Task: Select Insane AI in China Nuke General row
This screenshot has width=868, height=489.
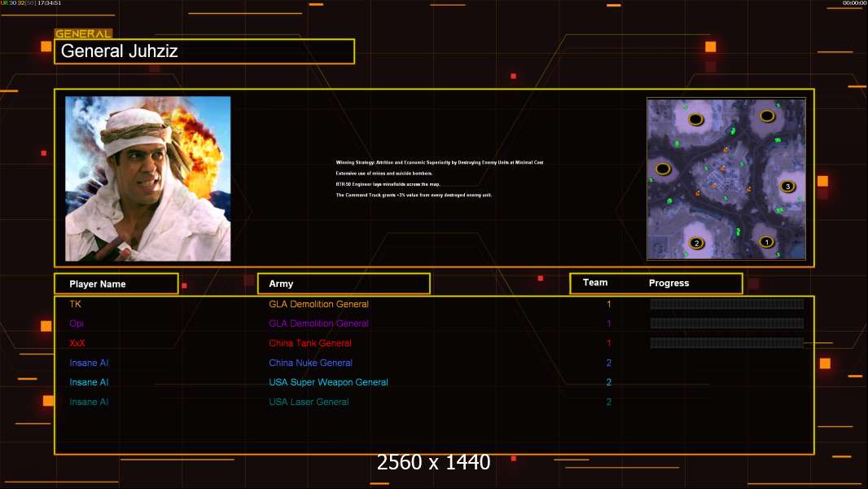Action: coord(89,363)
